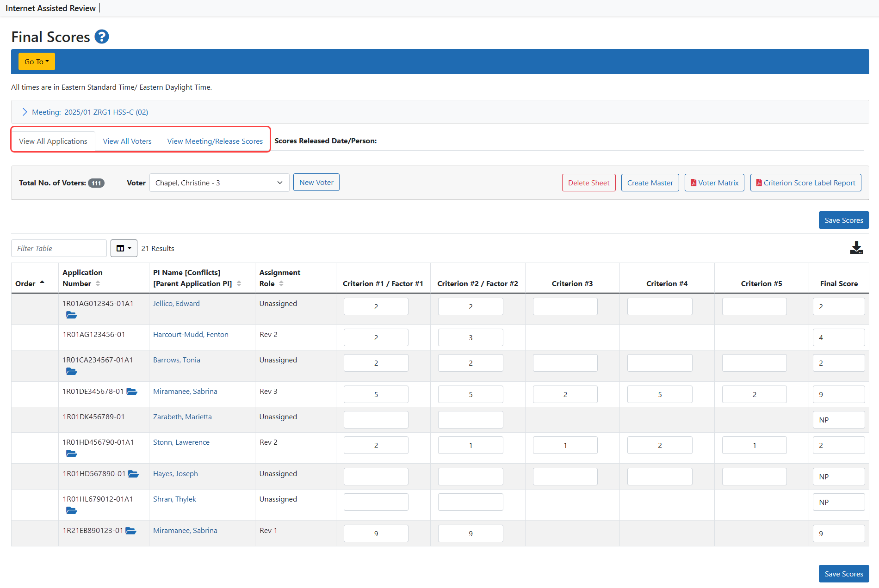Image resolution: width=879 pixels, height=588 pixels.
Task: Edit Final Score field for Harcourt-Mudd, Fenton
Action: pyautogui.click(x=839, y=337)
